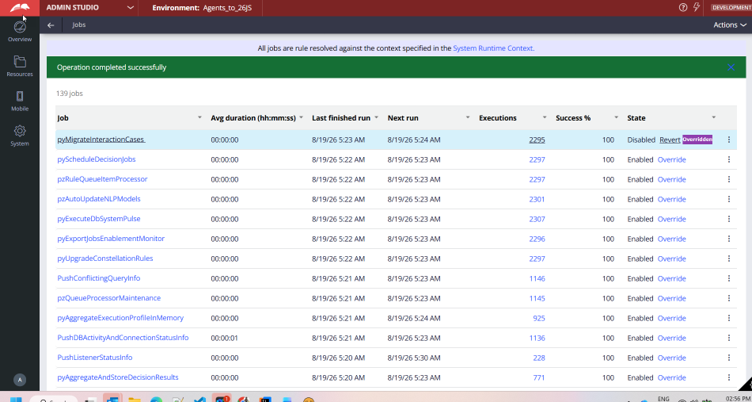Click the DEVELOPMENT environment badge
Image resolution: width=752 pixels, height=402 pixels.
pyautogui.click(x=730, y=8)
